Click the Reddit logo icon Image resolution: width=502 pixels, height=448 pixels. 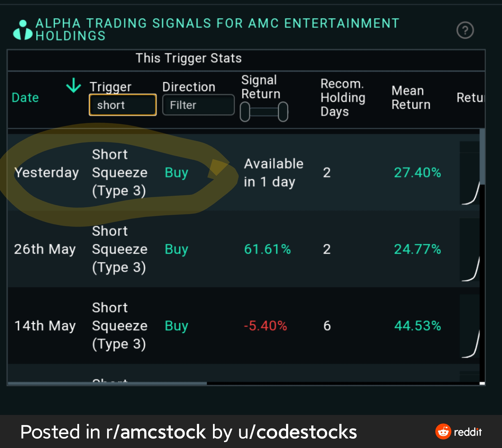coord(443,432)
